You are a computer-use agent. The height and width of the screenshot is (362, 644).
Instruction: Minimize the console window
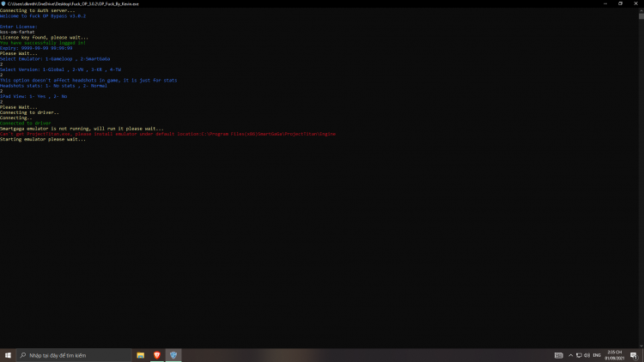[x=605, y=3]
